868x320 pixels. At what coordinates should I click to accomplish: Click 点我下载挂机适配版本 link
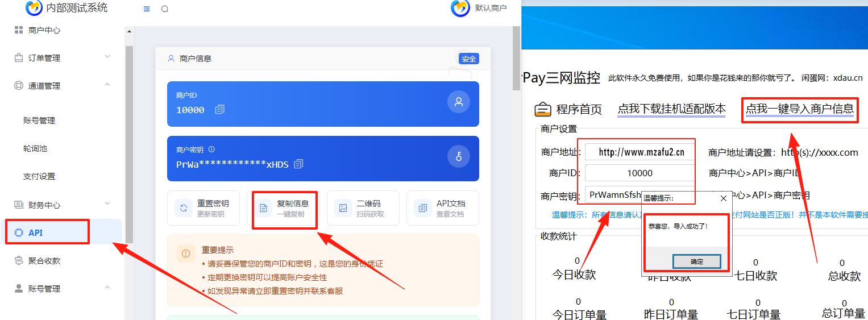(672, 109)
